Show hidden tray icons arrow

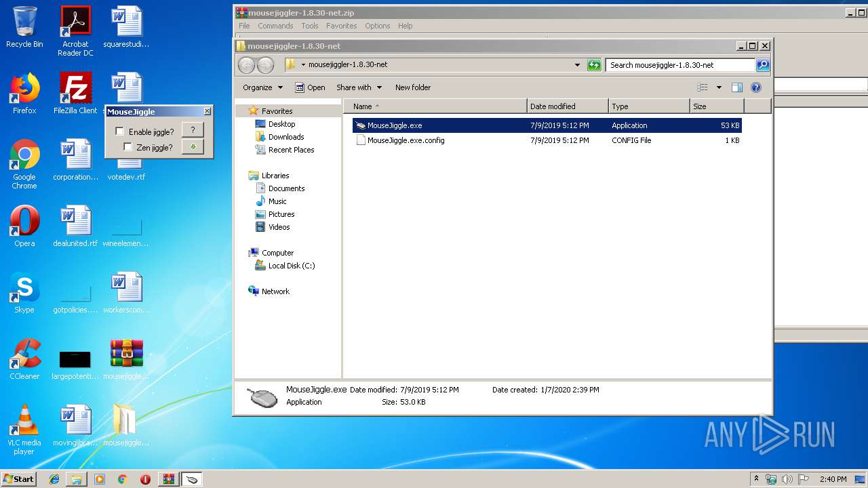756,479
